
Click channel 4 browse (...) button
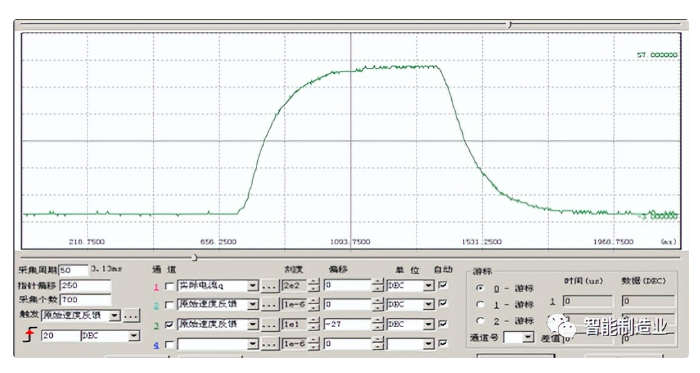pos(269,344)
